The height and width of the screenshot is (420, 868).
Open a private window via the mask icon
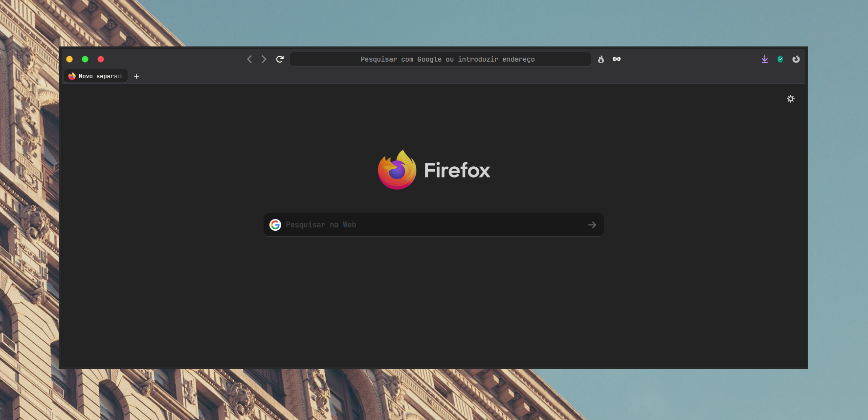(617, 59)
